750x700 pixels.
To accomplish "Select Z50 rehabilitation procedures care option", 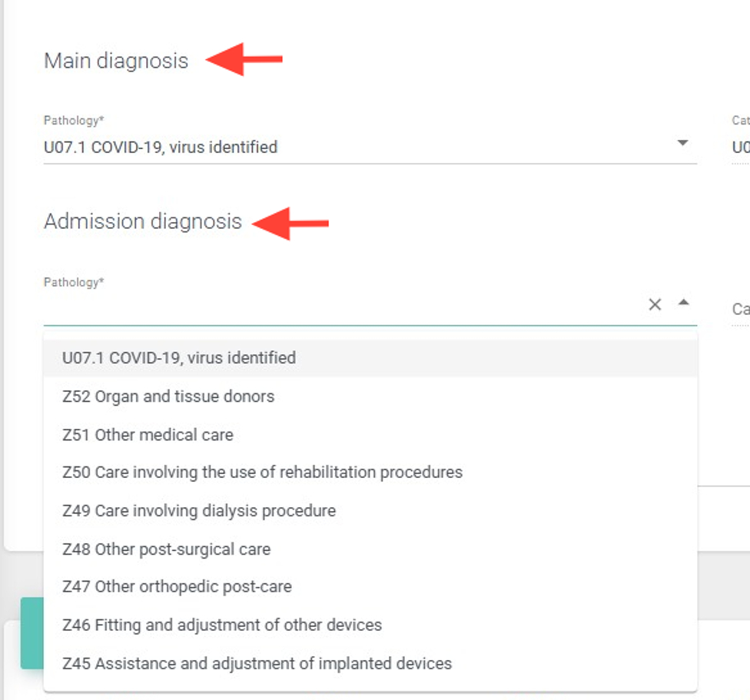I will [x=262, y=472].
